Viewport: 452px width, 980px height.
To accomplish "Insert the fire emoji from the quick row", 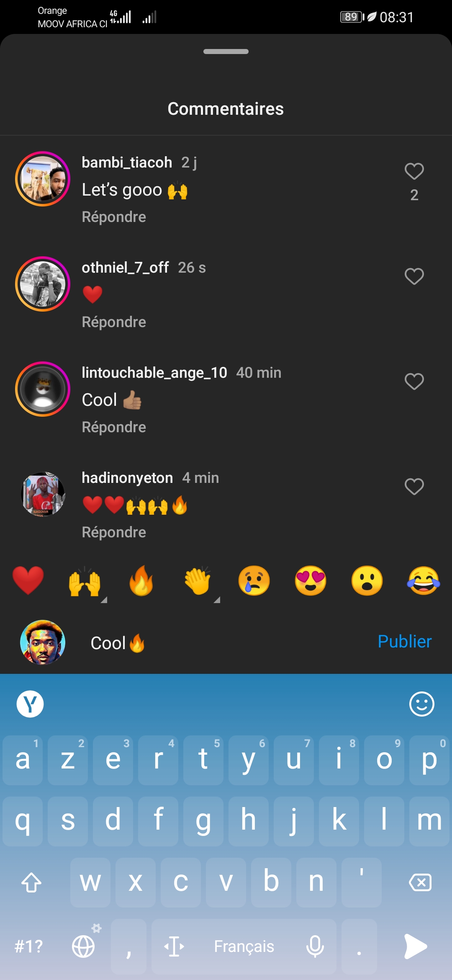I will point(141,581).
